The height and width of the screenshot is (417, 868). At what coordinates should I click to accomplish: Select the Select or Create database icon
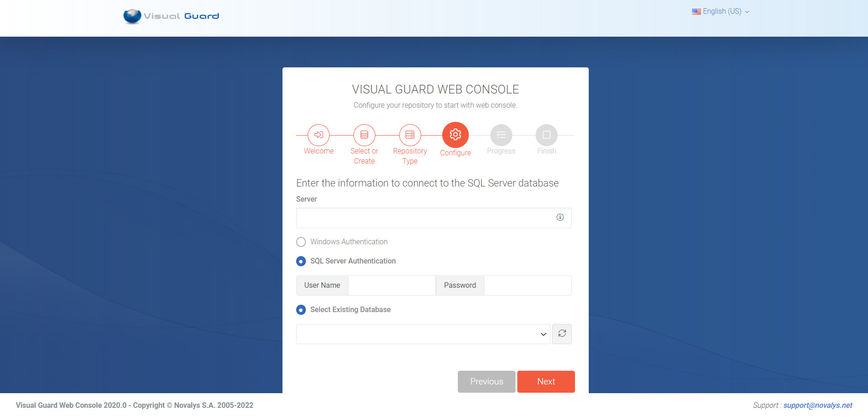[x=364, y=135]
